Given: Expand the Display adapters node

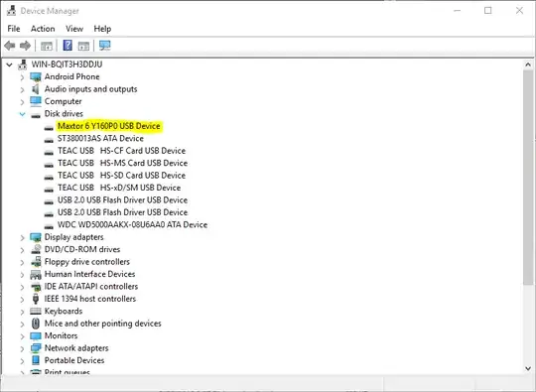Looking at the screenshot, I should click(x=22, y=238).
